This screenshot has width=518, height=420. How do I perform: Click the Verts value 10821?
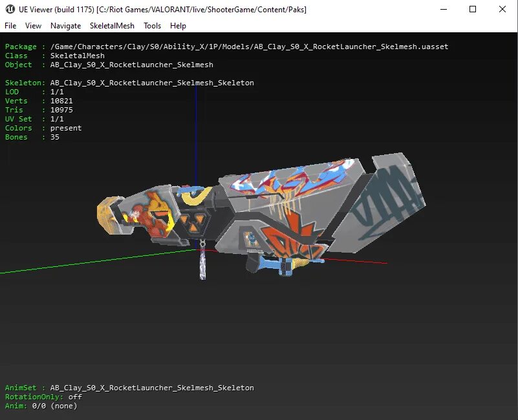click(61, 101)
